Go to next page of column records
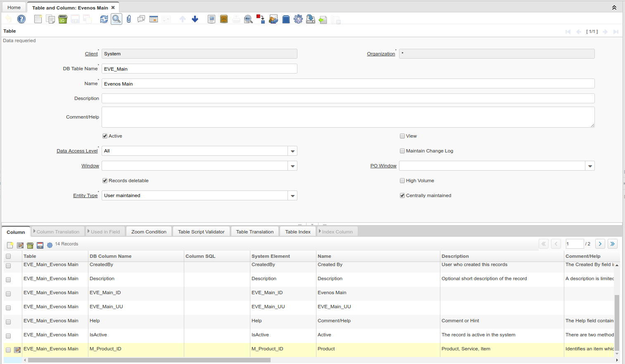The image size is (625, 364). pos(600,244)
